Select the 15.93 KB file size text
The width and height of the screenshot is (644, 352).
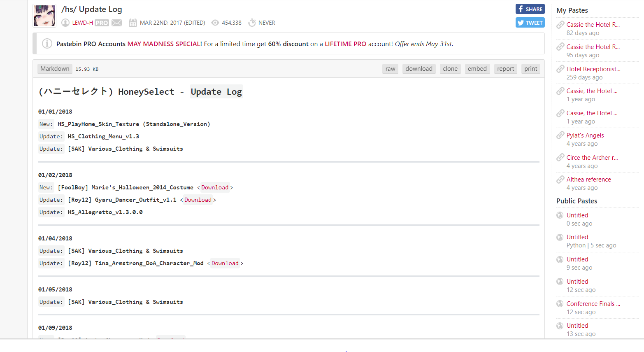[x=87, y=69]
